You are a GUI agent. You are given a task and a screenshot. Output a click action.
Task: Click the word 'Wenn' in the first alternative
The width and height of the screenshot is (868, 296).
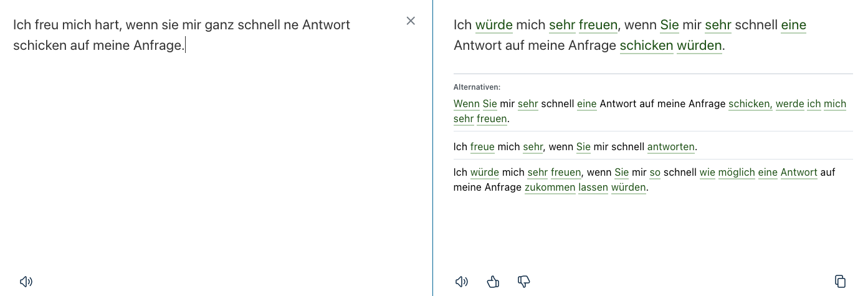click(x=466, y=103)
